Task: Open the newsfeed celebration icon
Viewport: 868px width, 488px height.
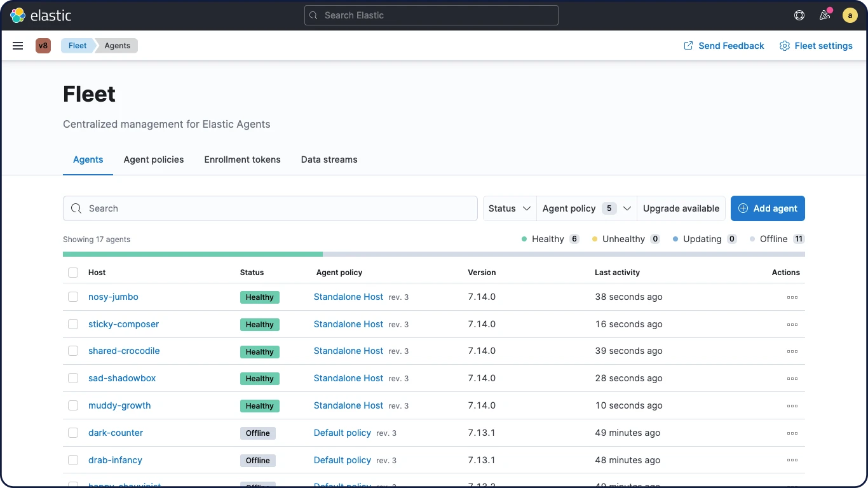Action: tap(825, 15)
